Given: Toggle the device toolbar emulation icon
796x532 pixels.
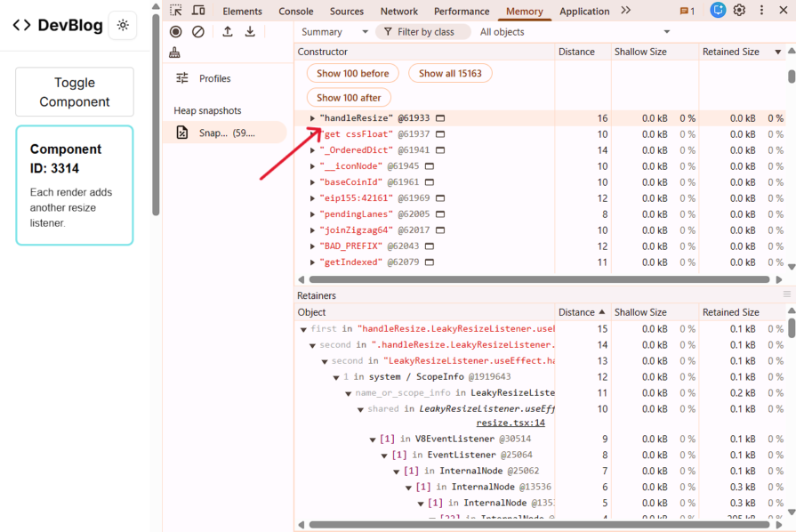Looking at the screenshot, I should click(x=198, y=11).
